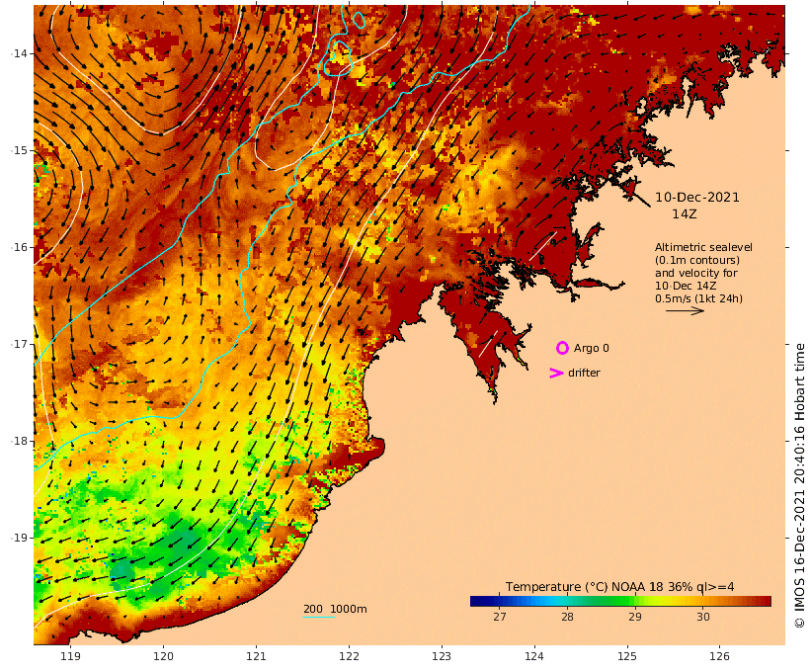This screenshot has width=810, height=672.
Task: Click longitude axis label 125
Action: pos(627,656)
